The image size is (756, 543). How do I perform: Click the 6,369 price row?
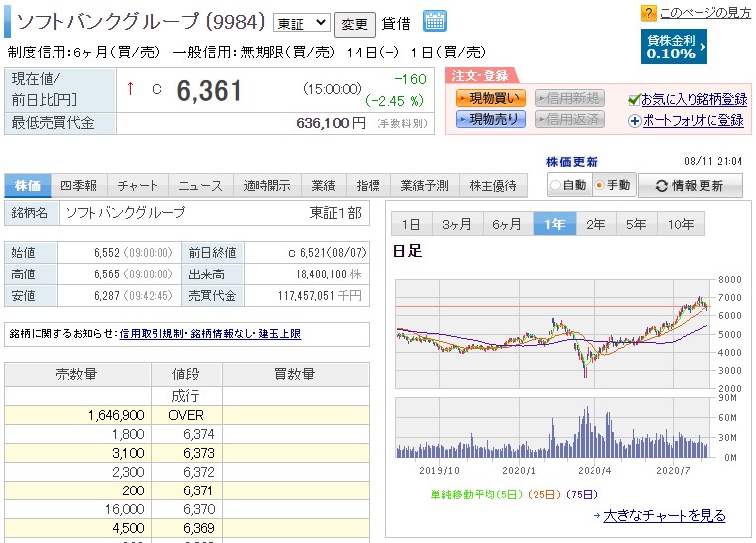[186, 528]
